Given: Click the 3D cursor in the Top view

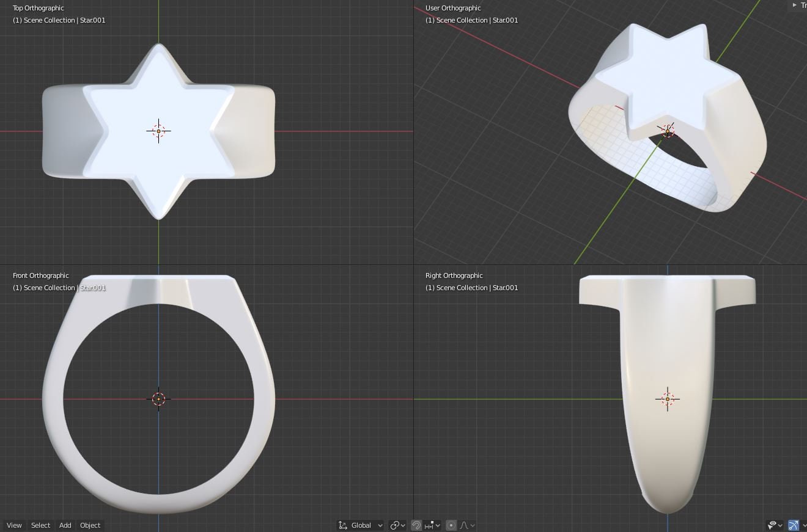Looking at the screenshot, I should click(158, 131).
